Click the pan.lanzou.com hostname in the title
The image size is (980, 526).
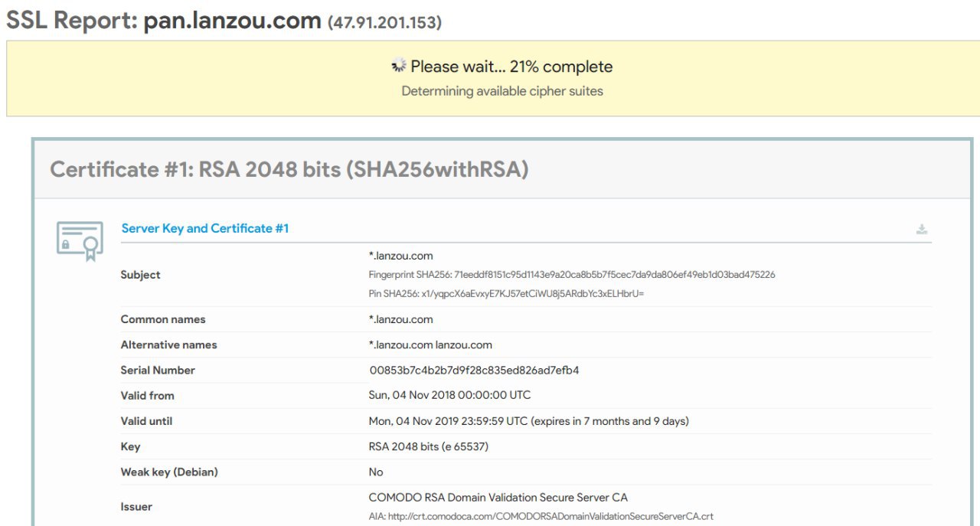(x=232, y=20)
